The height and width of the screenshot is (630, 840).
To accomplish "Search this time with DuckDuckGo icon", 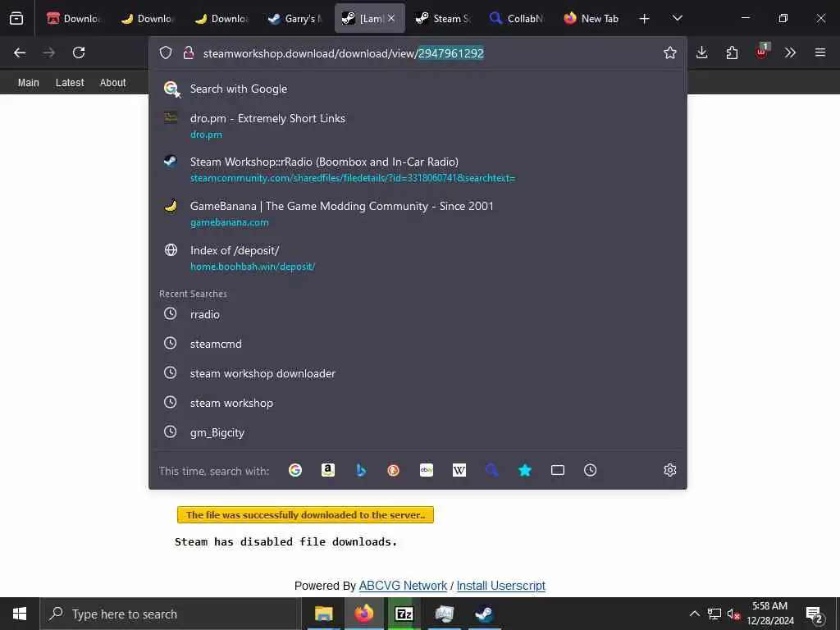I will pos(393,470).
